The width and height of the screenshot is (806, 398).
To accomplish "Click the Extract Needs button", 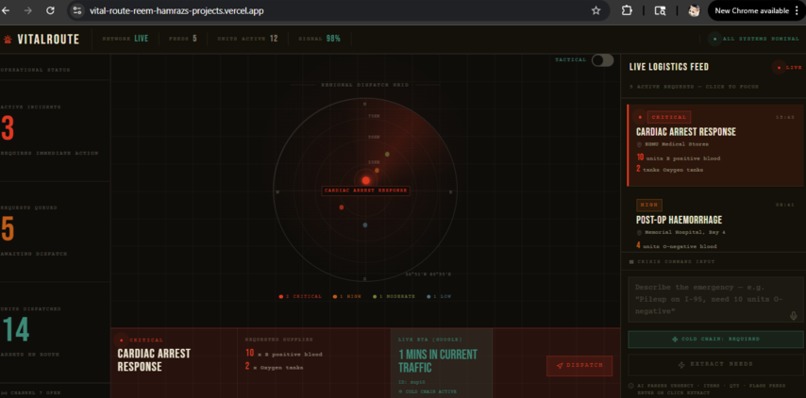I will [x=717, y=365].
